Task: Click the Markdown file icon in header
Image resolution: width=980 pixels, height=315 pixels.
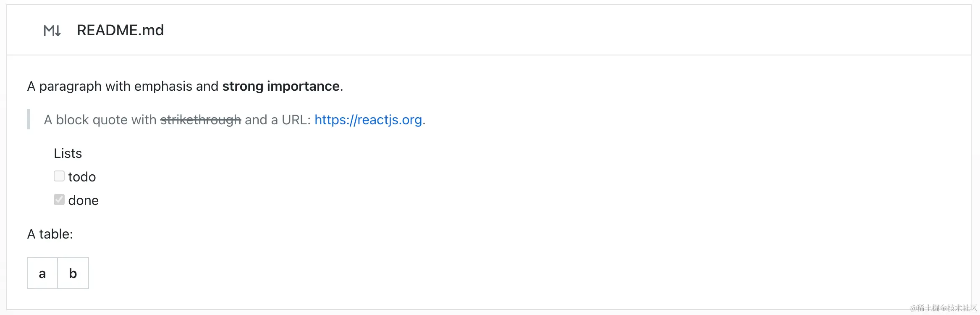Action: [x=52, y=31]
